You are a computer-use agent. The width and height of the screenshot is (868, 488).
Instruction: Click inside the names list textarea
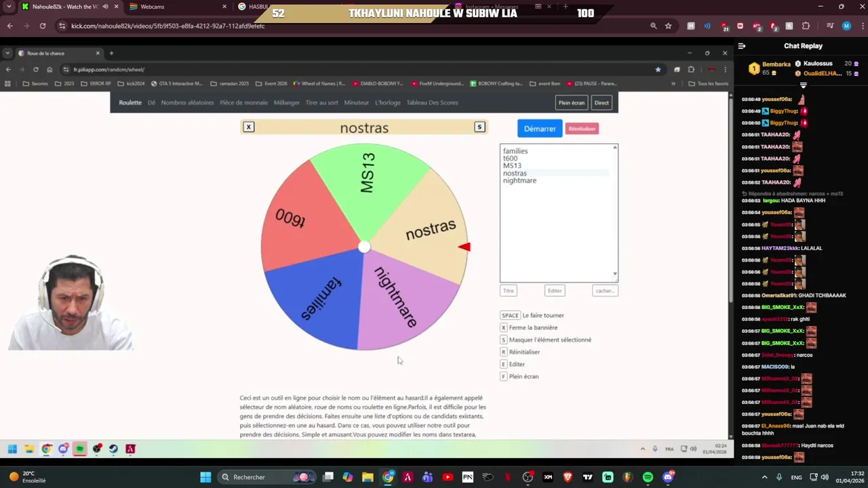559,213
